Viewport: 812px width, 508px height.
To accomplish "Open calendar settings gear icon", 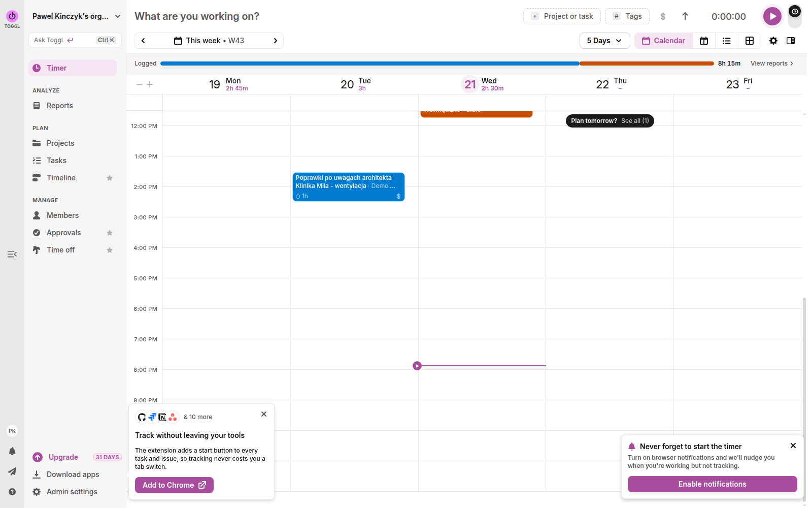I will [x=773, y=41].
